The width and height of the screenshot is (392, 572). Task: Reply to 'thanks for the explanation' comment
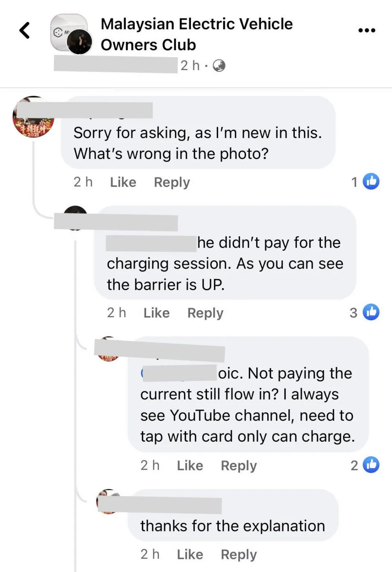click(239, 554)
